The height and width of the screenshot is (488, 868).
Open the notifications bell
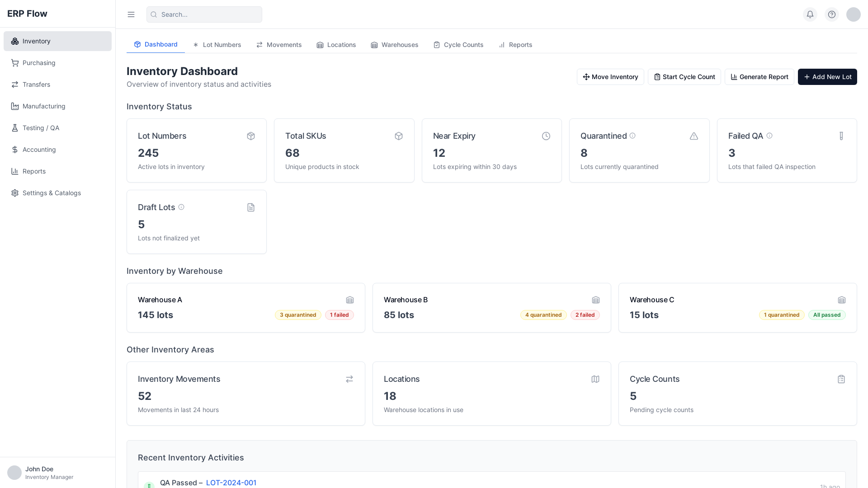click(810, 14)
